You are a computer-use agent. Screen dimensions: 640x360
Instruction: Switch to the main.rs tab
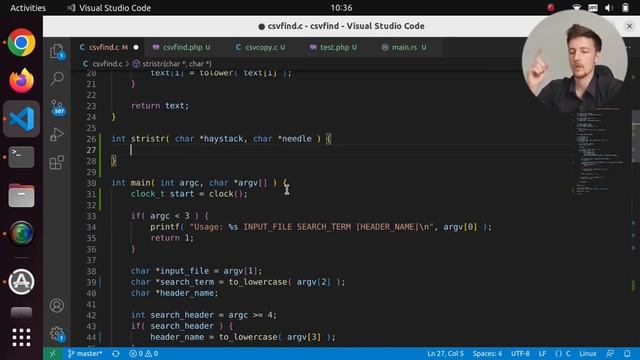404,47
